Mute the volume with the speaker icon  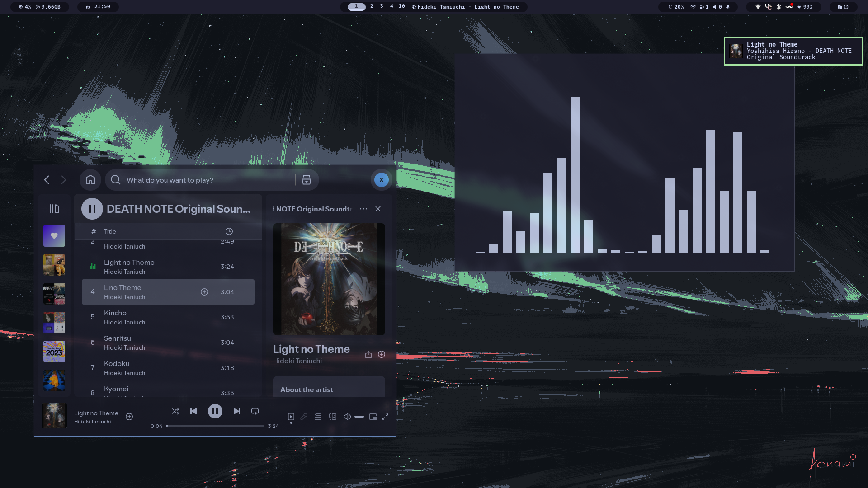[347, 417]
